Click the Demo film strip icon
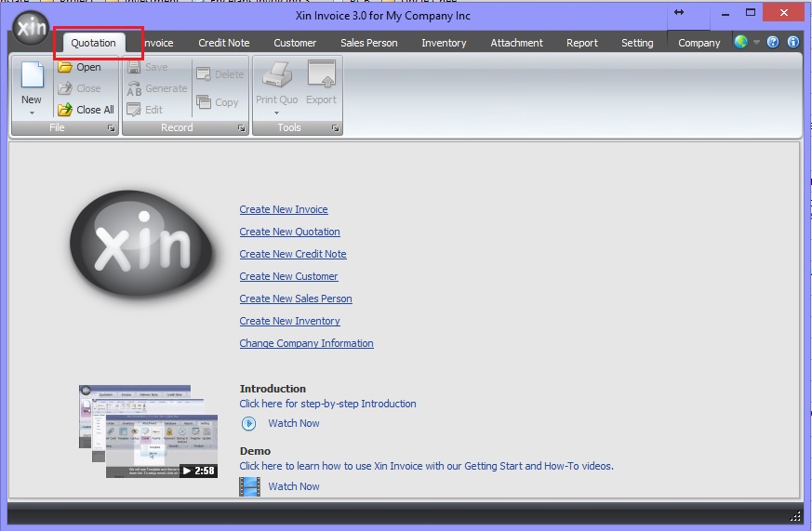Screen dimensions: 812x531 click(x=249, y=486)
